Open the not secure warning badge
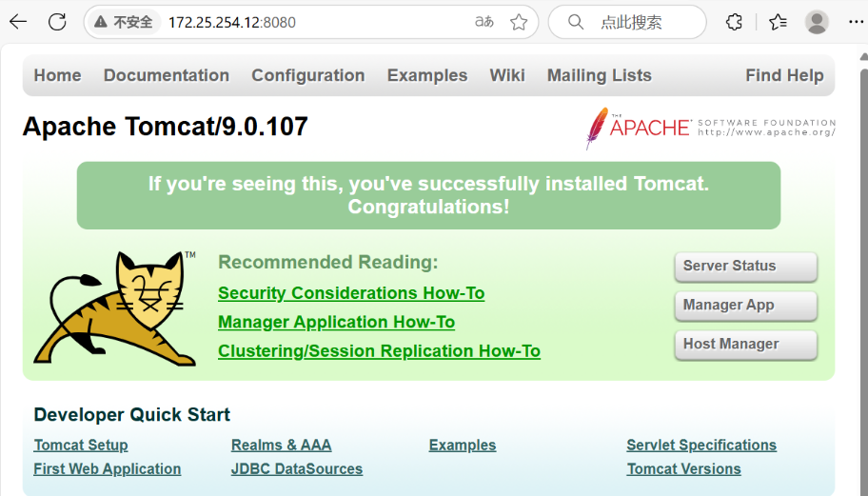Image resolution: width=868 pixels, height=496 pixels. (x=124, y=22)
